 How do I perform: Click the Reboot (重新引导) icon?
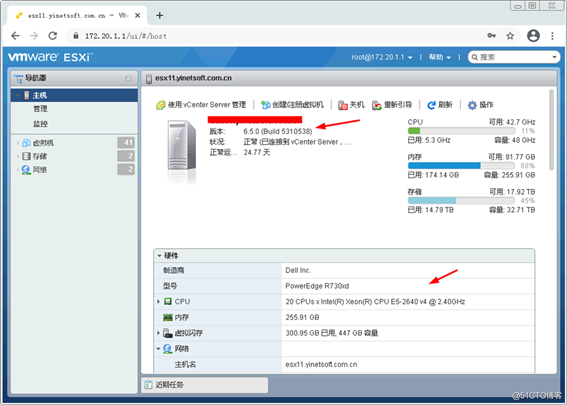coord(377,105)
